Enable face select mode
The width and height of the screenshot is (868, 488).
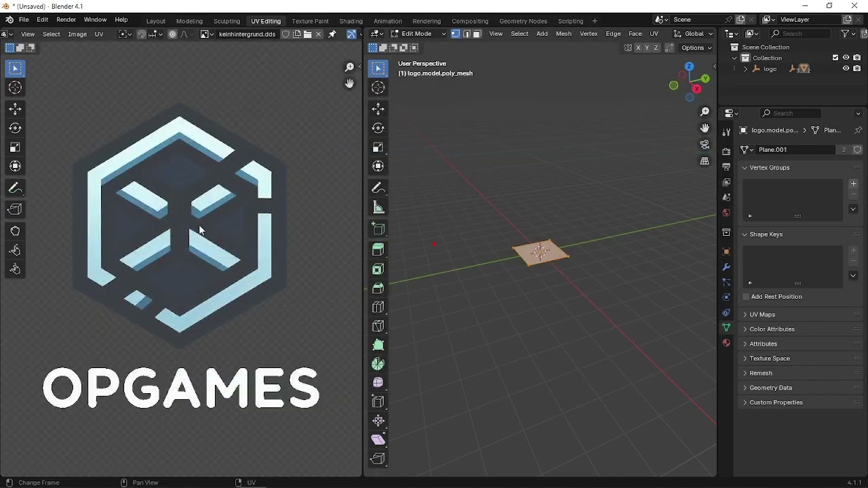click(477, 34)
